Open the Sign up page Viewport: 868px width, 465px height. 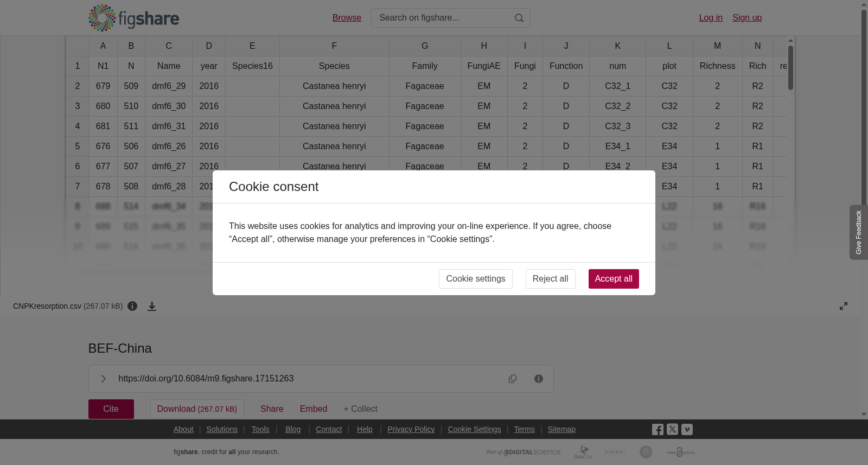[747, 18]
